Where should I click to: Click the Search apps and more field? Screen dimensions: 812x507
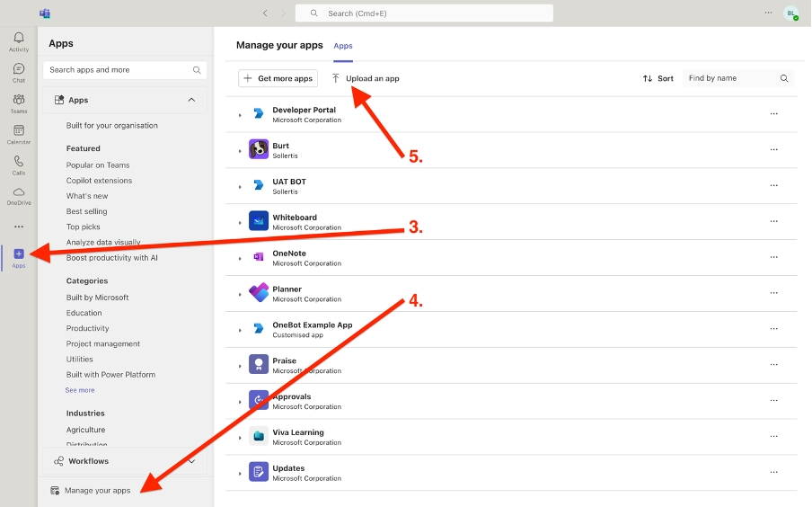point(124,70)
